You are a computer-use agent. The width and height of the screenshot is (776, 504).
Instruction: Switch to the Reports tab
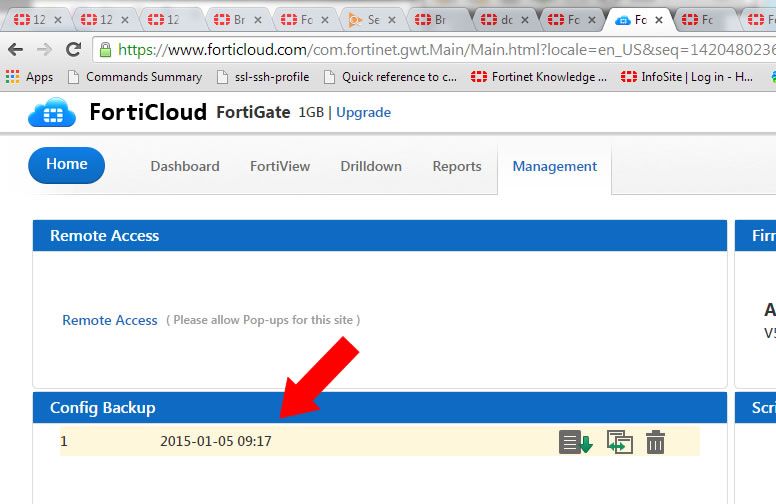457,166
